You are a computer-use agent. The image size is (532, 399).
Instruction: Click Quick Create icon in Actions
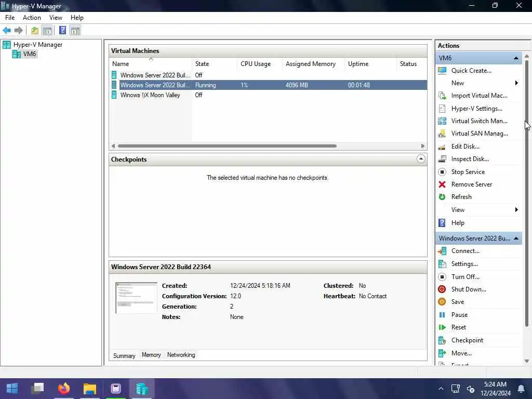pyautogui.click(x=442, y=71)
